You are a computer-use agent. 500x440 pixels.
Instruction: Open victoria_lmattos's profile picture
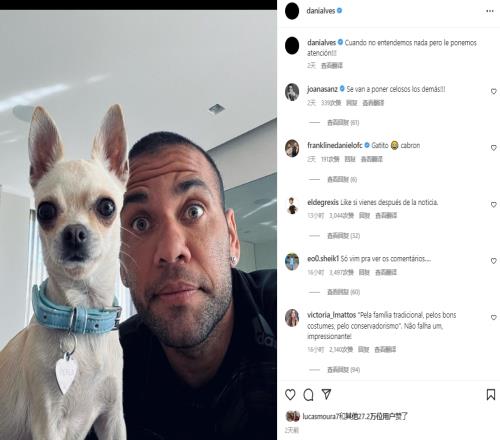292,318
